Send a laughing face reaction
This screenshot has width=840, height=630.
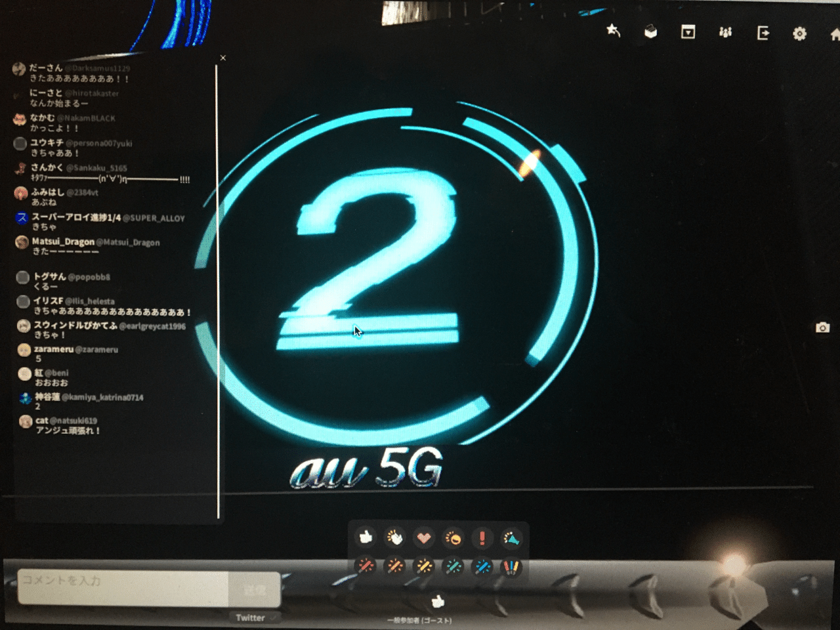click(x=453, y=538)
